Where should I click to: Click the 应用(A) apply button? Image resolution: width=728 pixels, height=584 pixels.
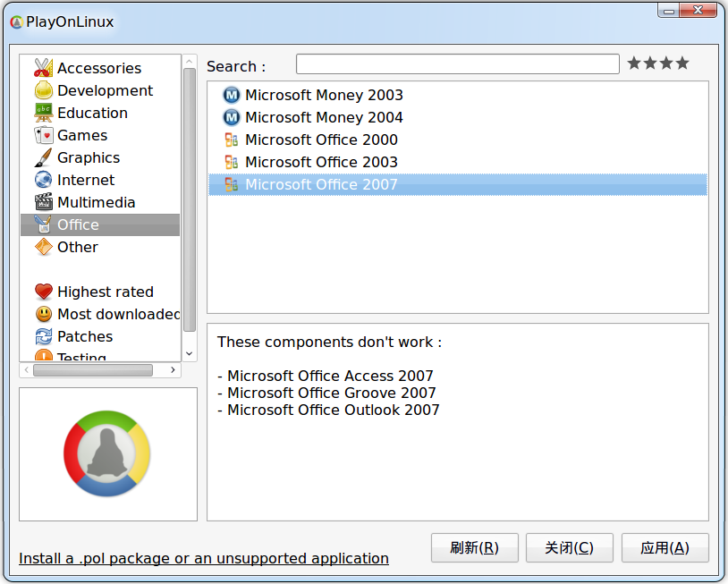pyautogui.click(x=665, y=548)
